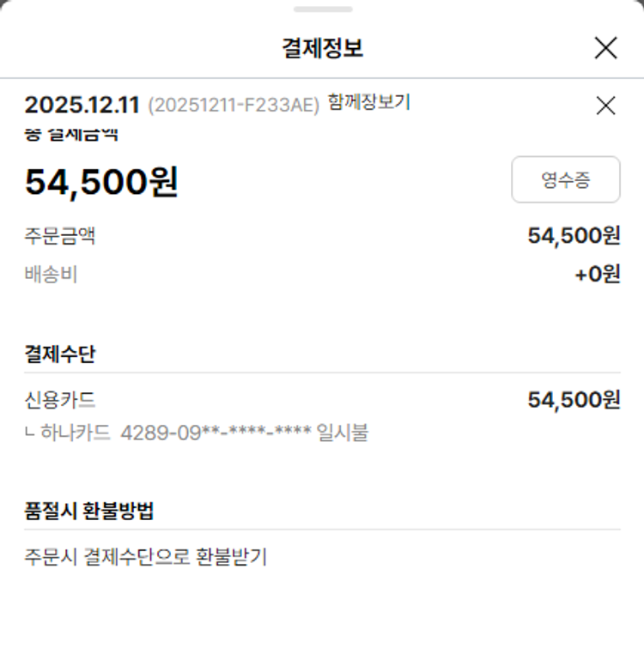The height and width of the screenshot is (660, 644).
Task: Click the 신용카드 payment method label
Action: coord(59,400)
